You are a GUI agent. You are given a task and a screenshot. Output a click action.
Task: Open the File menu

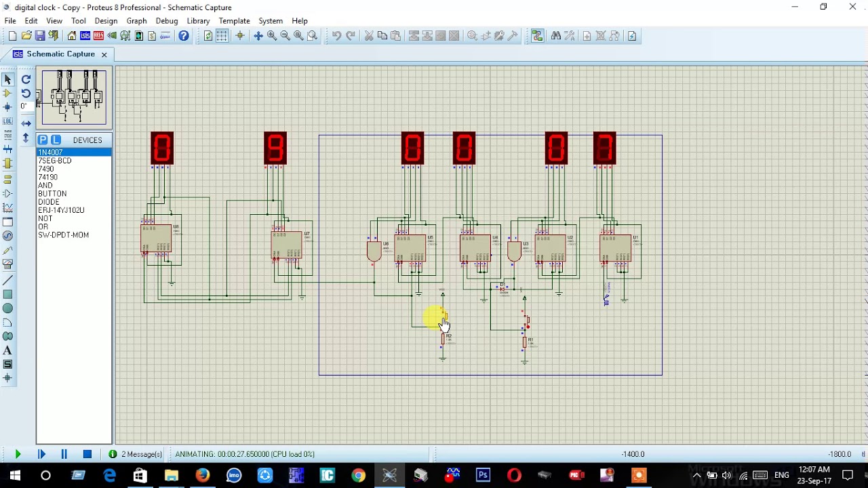point(10,21)
